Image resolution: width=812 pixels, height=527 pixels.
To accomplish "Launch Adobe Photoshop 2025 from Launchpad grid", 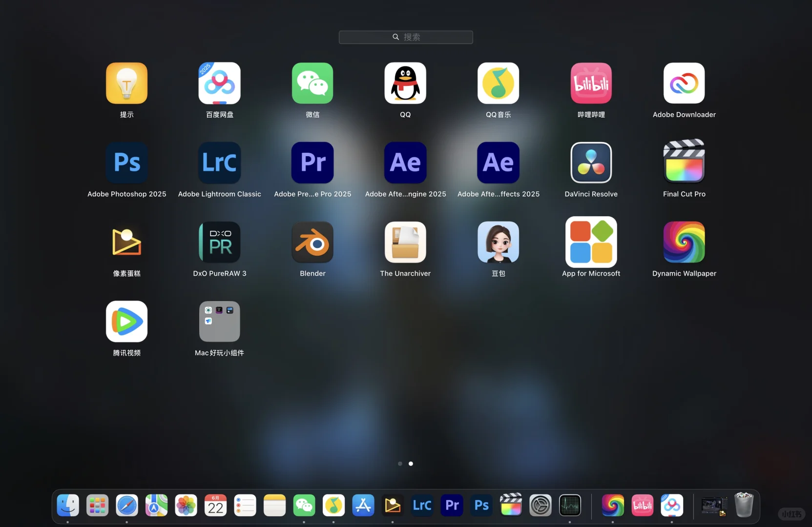I will (x=126, y=162).
